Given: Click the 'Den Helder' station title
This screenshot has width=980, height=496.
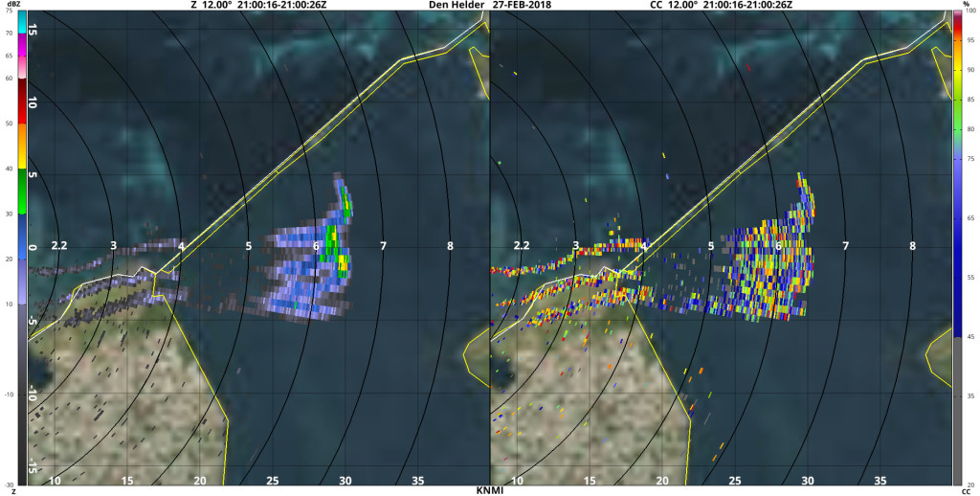Looking at the screenshot, I should (457, 5).
